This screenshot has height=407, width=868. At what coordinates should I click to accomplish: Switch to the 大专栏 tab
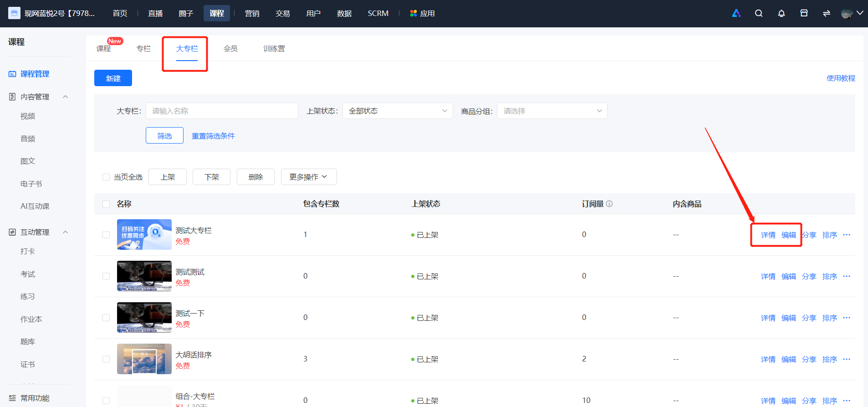(187, 48)
